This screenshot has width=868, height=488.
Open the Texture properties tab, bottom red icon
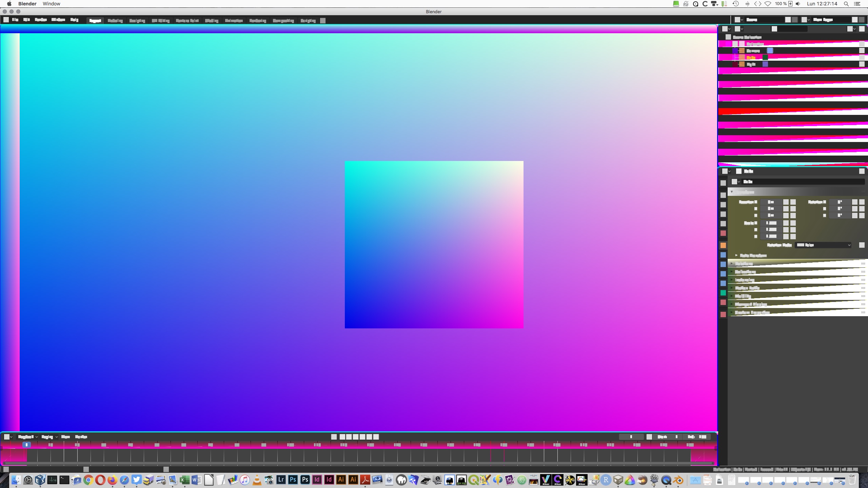tap(723, 314)
